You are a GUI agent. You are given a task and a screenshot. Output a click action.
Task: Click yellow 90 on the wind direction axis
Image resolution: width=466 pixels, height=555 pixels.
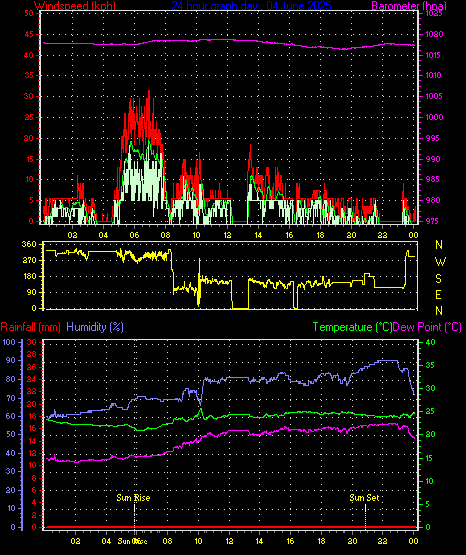pyautogui.click(x=31, y=292)
